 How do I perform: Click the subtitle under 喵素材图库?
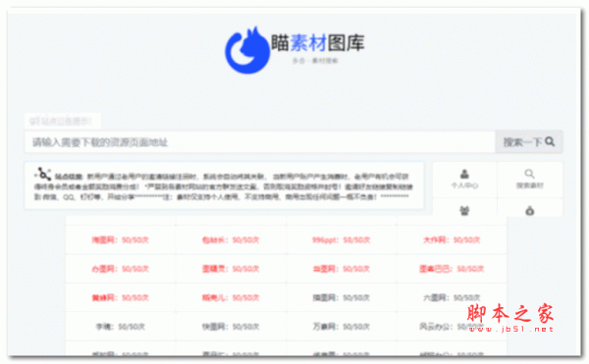coord(315,61)
